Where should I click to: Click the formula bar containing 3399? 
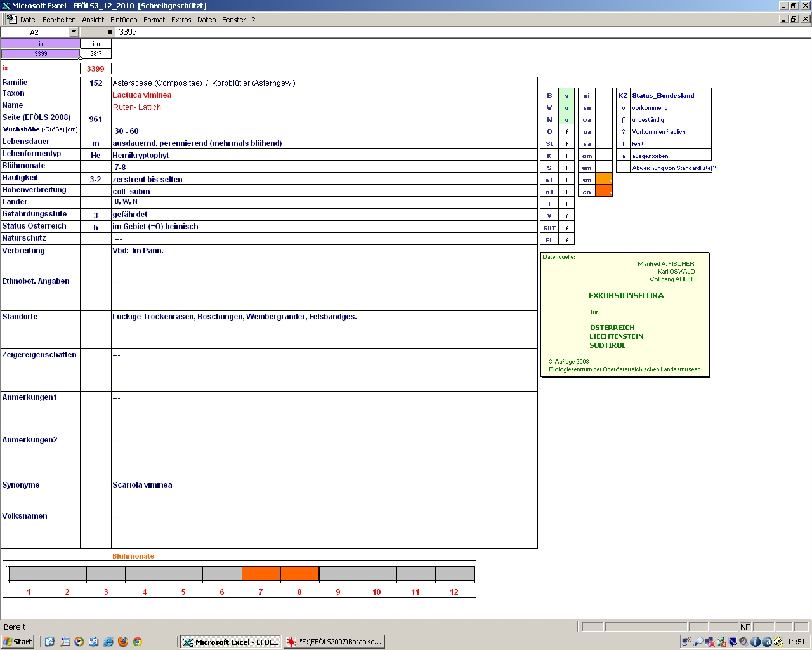[463, 32]
